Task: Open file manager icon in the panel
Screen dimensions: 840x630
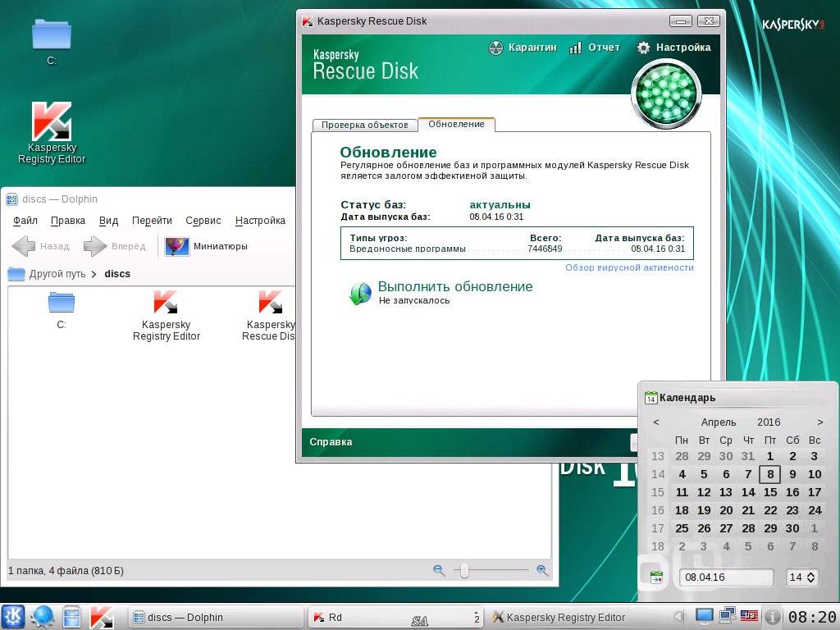Action: click(71, 617)
